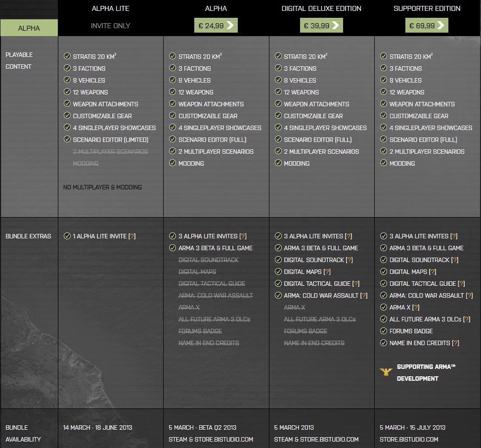
Task: Click the SUPPORTER EDITION column heading
Action: tap(427, 8)
